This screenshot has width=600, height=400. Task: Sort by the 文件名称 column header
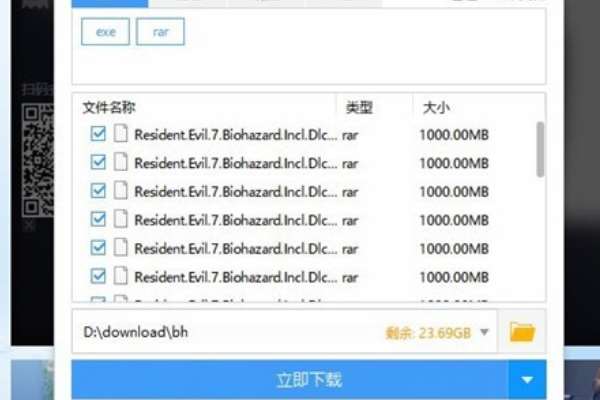[109, 108]
